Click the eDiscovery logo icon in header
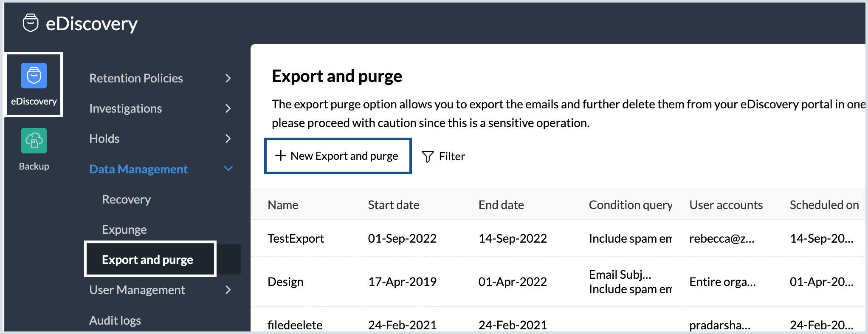This screenshot has width=868, height=334. (x=31, y=23)
